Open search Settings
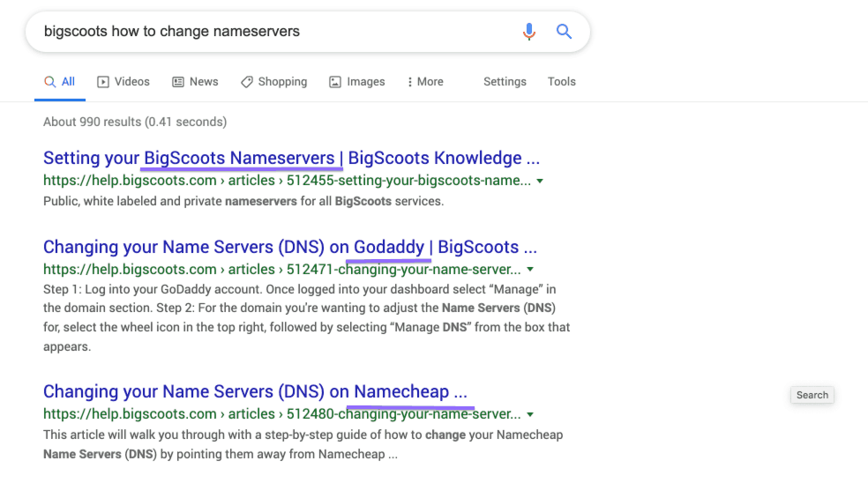The width and height of the screenshot is (868, 483). (x=505, y=82)
